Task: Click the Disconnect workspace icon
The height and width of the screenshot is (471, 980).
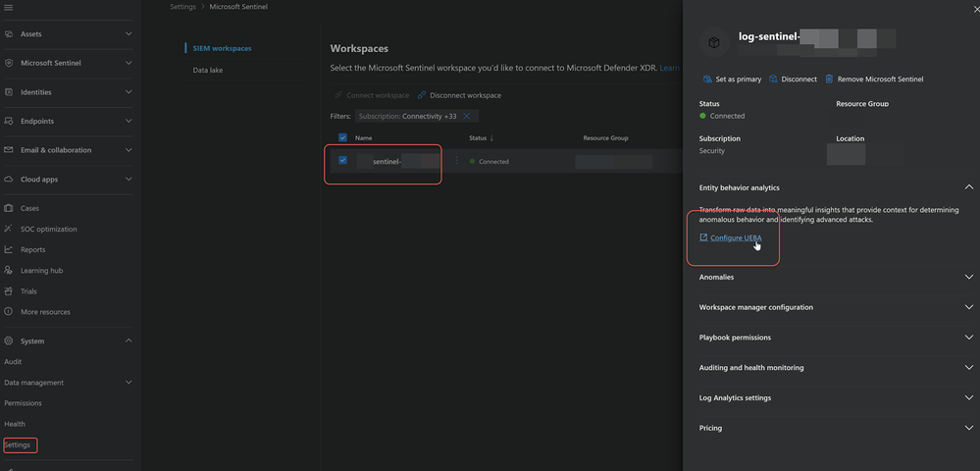Action: (x=422, y=95)
